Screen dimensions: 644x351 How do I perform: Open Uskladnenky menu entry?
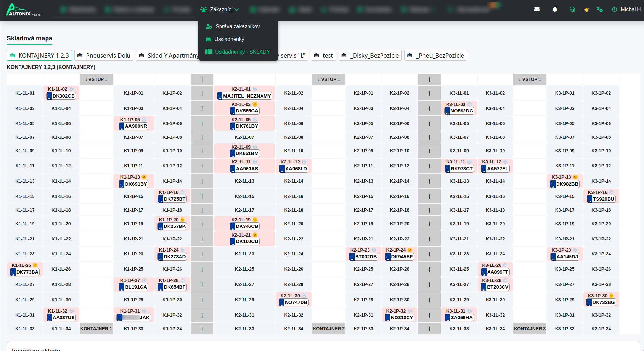[x=229, y=39]
